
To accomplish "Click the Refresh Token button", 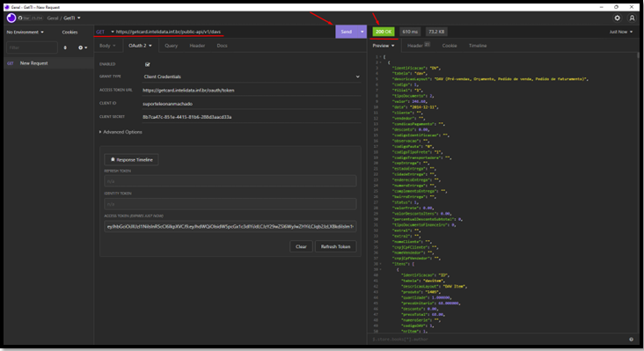I will pos(335,246).
